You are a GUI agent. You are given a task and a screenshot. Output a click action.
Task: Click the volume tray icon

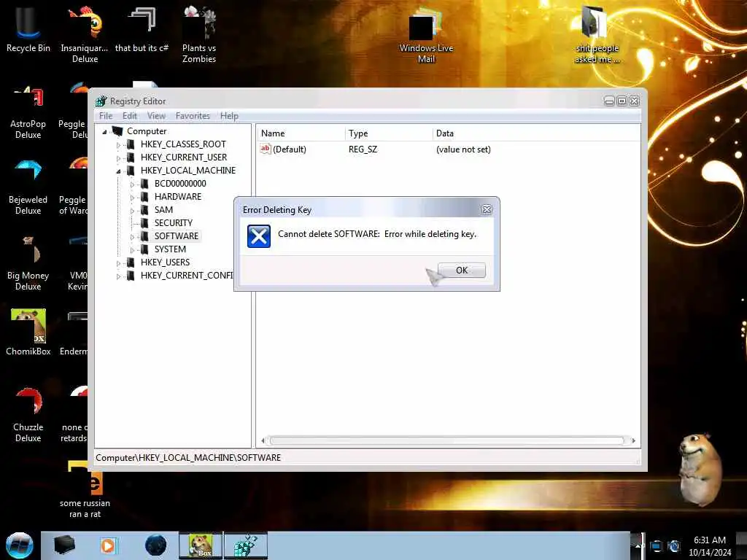673,546
